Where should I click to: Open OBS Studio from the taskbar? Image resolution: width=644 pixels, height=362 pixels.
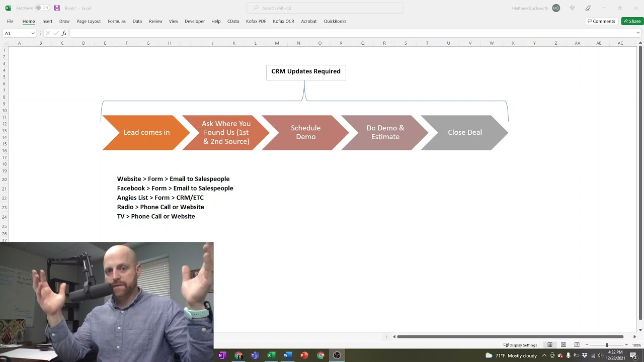[x=337, y=355]
